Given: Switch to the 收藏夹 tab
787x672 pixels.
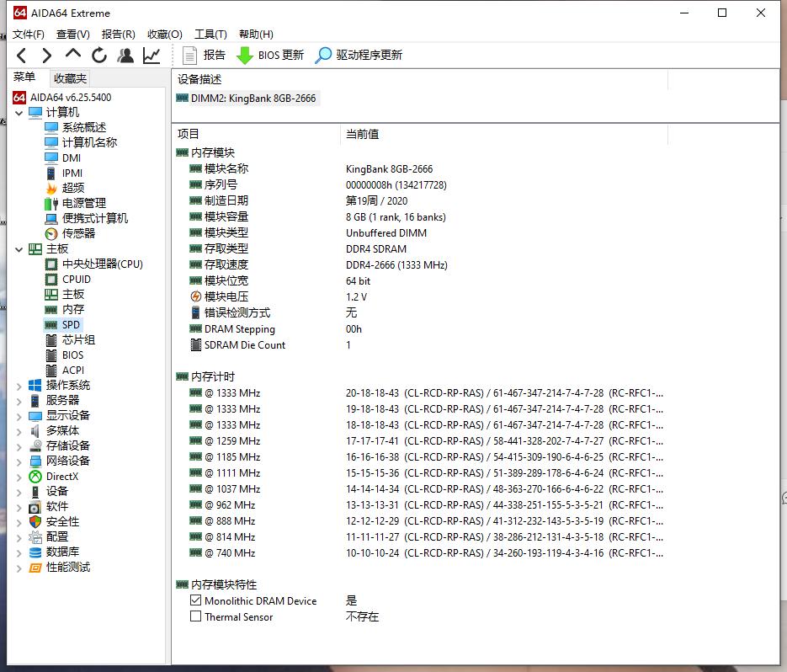Looking at the screenshot, I should tap(70, 78).
